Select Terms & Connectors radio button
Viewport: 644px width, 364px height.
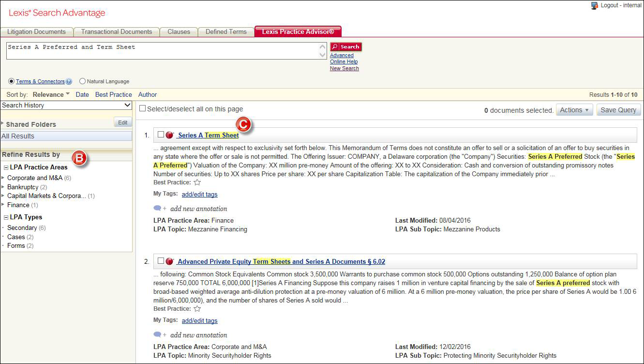pyautogui.click(x=12, y=81)
